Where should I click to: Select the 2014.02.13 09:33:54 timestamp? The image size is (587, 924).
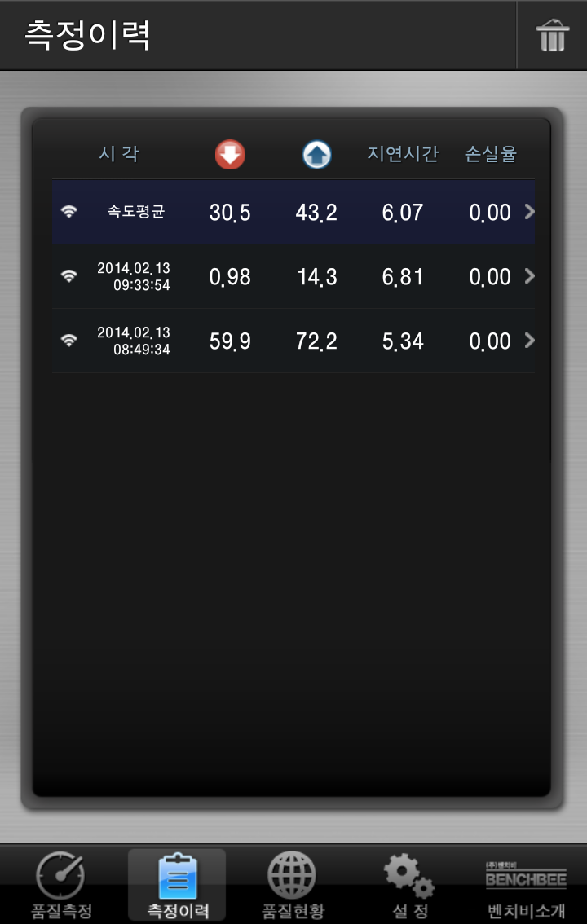134,276
